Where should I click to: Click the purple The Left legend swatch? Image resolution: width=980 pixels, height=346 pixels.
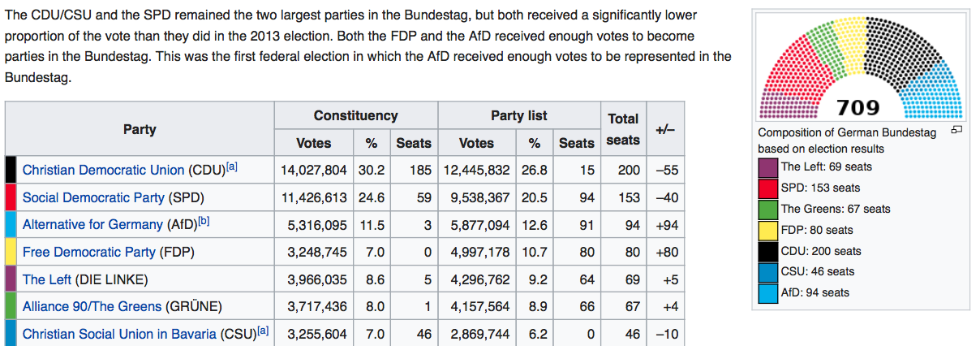(768, 167)
